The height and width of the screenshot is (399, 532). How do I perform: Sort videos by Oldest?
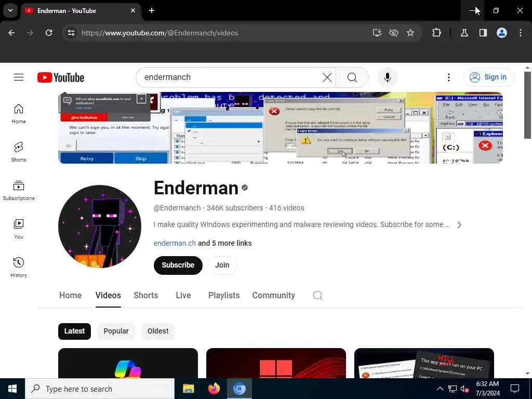point(158,331)
